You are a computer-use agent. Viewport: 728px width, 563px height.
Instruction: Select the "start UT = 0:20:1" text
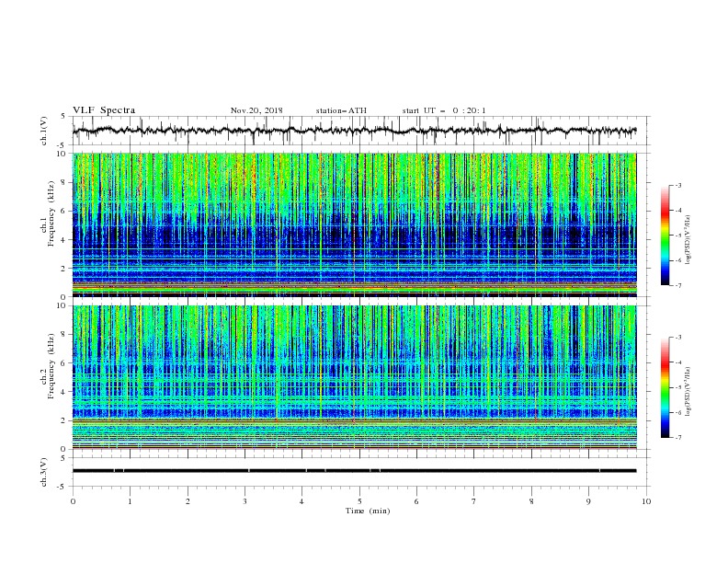point(444,110)
